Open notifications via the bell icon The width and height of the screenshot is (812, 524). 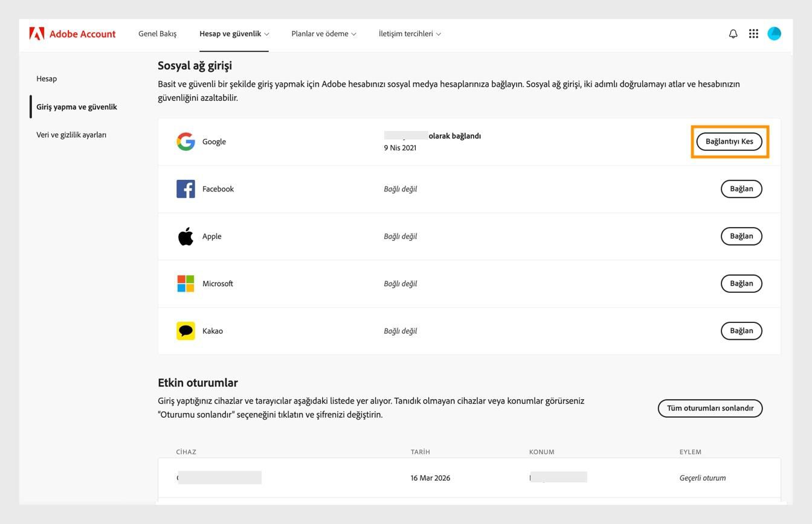pos(732,34)
